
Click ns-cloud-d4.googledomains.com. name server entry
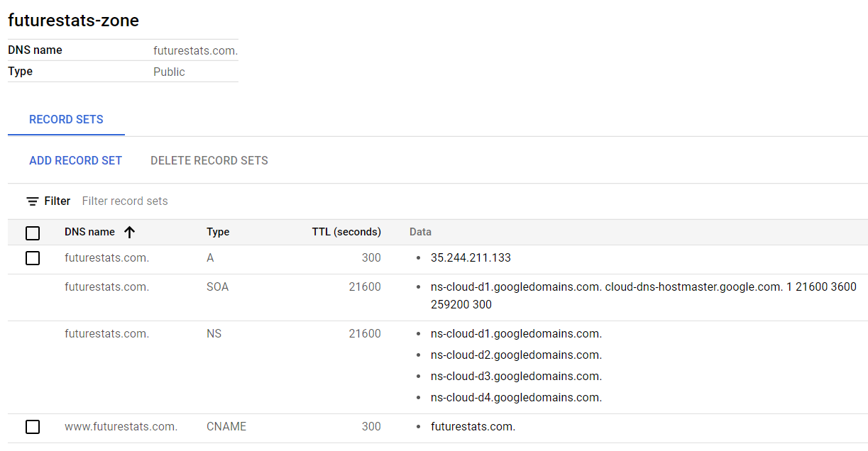(516, 398)
